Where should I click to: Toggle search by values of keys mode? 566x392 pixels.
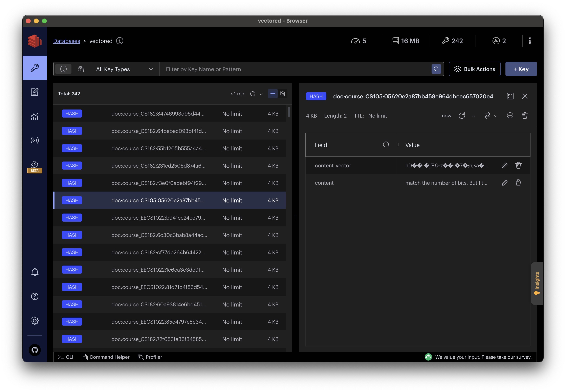point(81,69)
